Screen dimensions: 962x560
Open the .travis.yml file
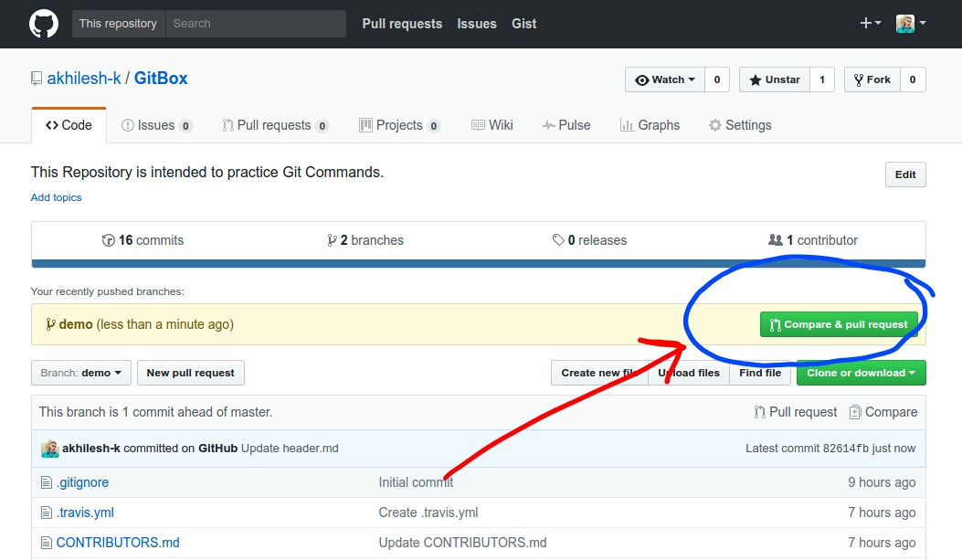85,512
